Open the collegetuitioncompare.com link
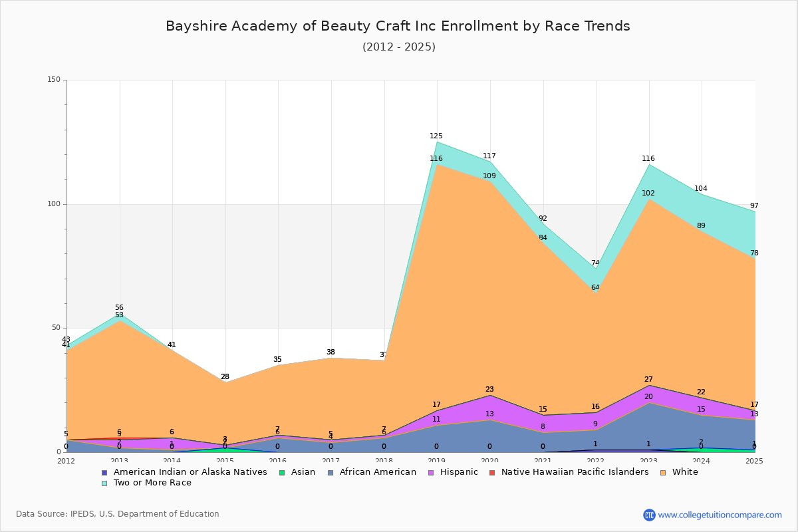The width and height of the screenshot is (798, 532). (x=720, y=515)
